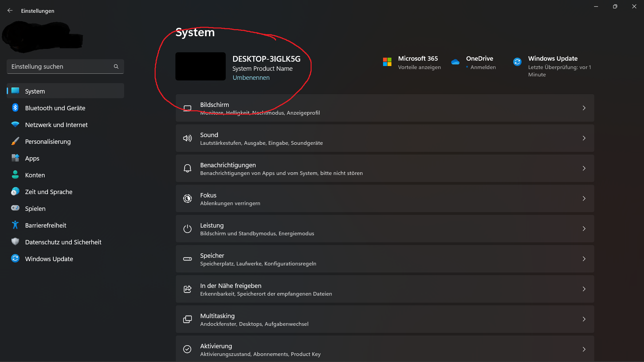Image resolution: width=644 pixels, height=362 pixels.
Task: Select the Apps section
Action: pos(32,158)
